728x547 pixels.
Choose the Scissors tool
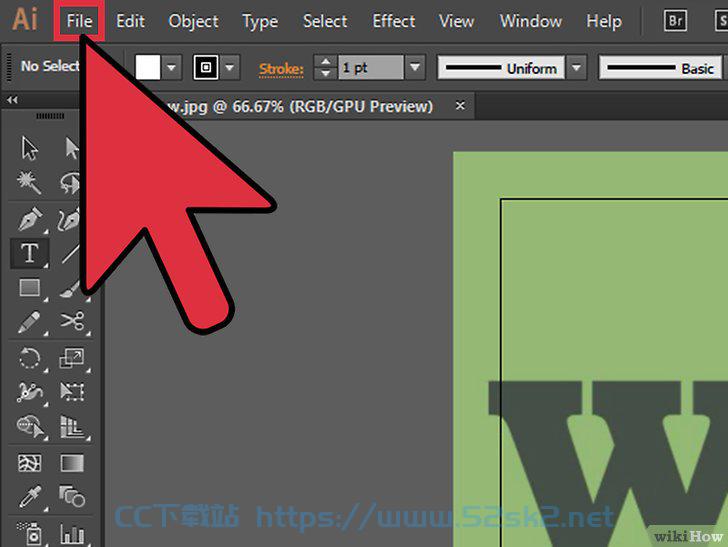[x=72, y=321]
